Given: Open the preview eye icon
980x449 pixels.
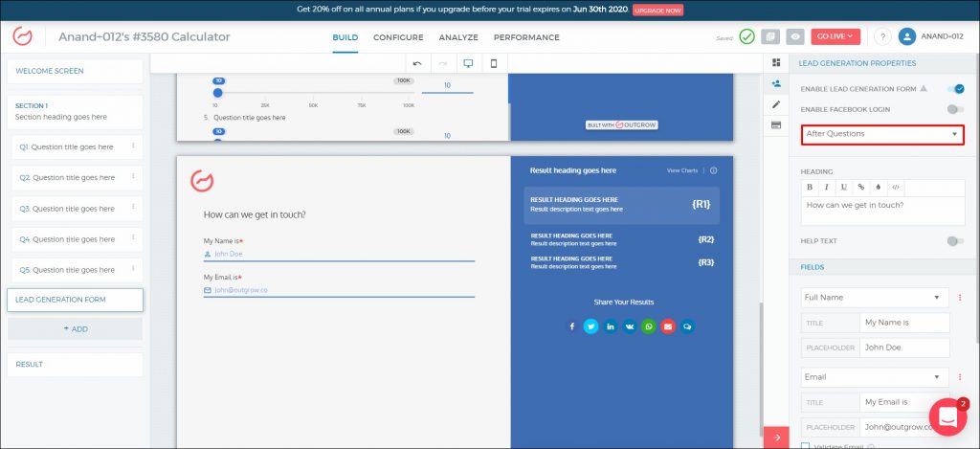Looking at the screenshot, I should coord(795,36).
